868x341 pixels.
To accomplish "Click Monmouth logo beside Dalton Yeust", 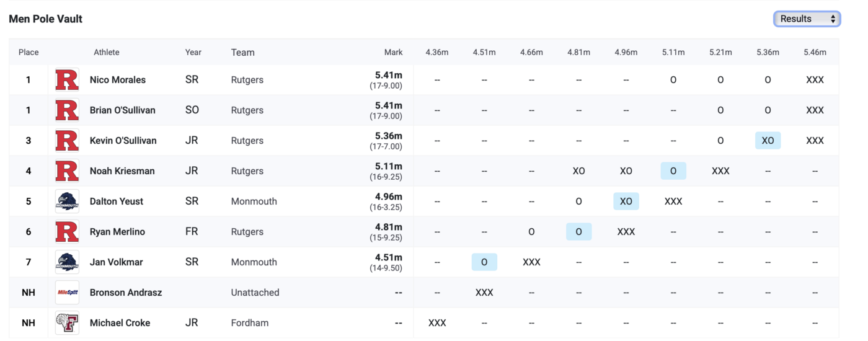I will pyautogui.click(x=67, y=201).
